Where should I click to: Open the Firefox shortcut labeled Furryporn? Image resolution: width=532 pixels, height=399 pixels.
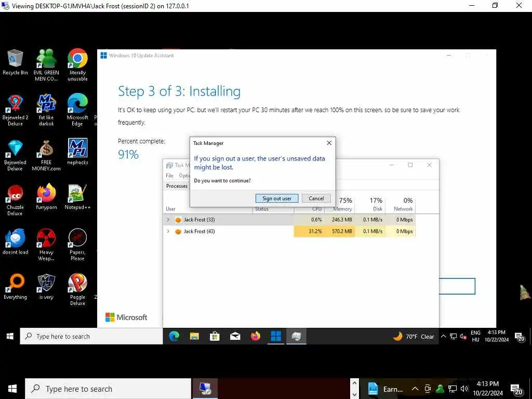pyautogui.click(x=46, y=197)
